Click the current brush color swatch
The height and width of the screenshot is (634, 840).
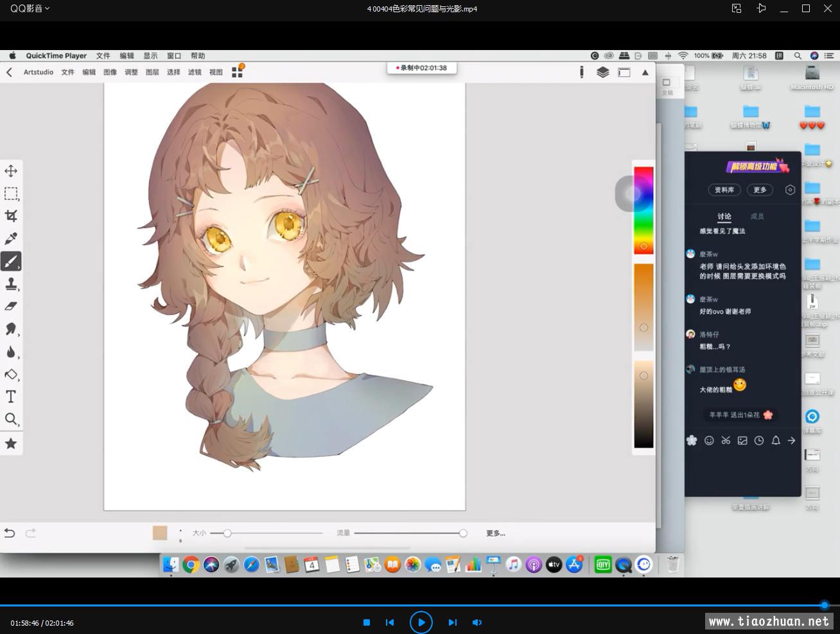coord(160,533)
